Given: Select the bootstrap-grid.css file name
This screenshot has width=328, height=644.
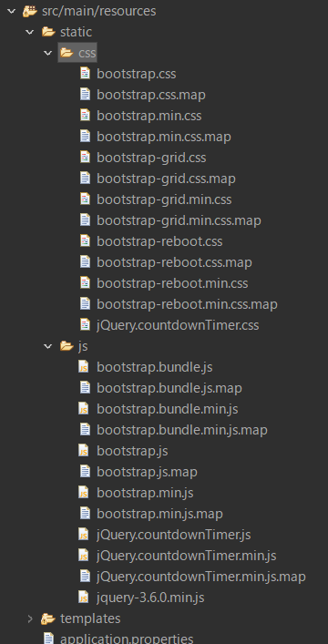Looking at the screenshot, I should point(151,158).
